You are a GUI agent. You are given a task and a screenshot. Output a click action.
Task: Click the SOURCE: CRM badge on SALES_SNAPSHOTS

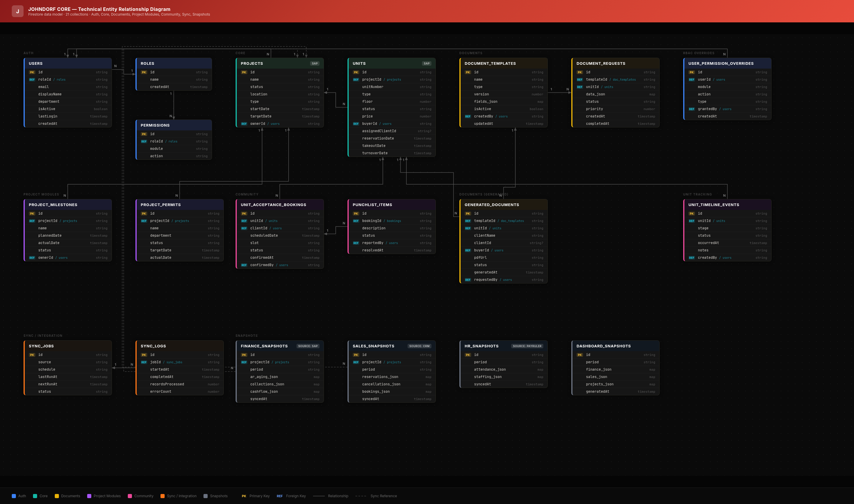419,346
